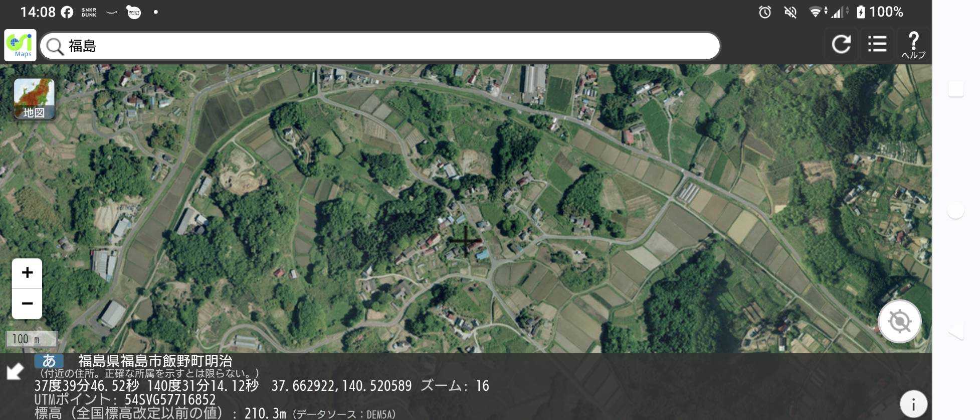Tap the muted sound status icon

(x=790, y=12)
